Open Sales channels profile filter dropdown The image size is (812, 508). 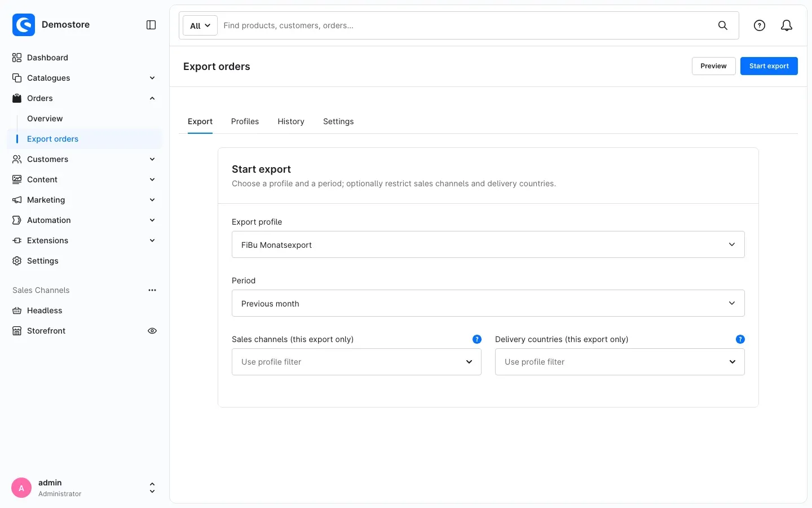[x=356, y=362]
